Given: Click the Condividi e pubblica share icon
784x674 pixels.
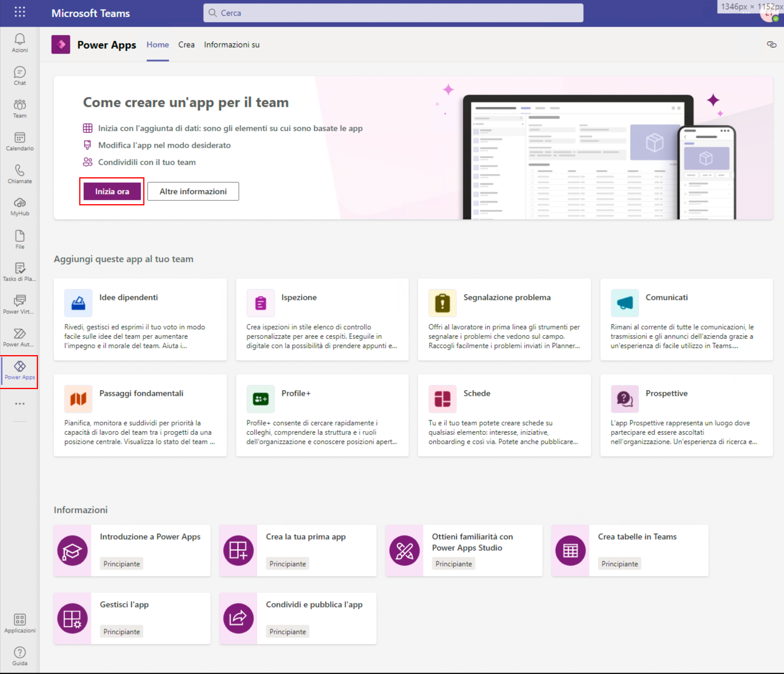Looking at the screenshot, I should coord(238,619).
